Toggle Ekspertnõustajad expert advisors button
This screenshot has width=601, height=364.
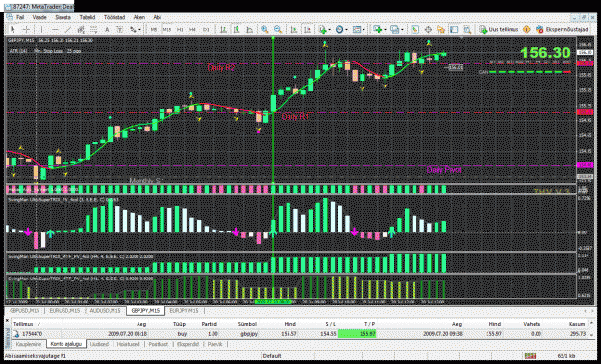point(562,29)
